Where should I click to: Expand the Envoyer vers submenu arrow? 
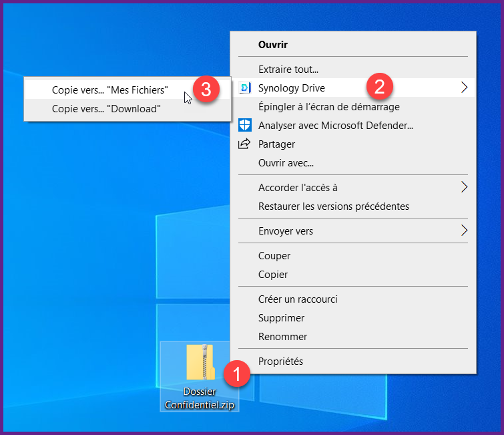(464, 231)
